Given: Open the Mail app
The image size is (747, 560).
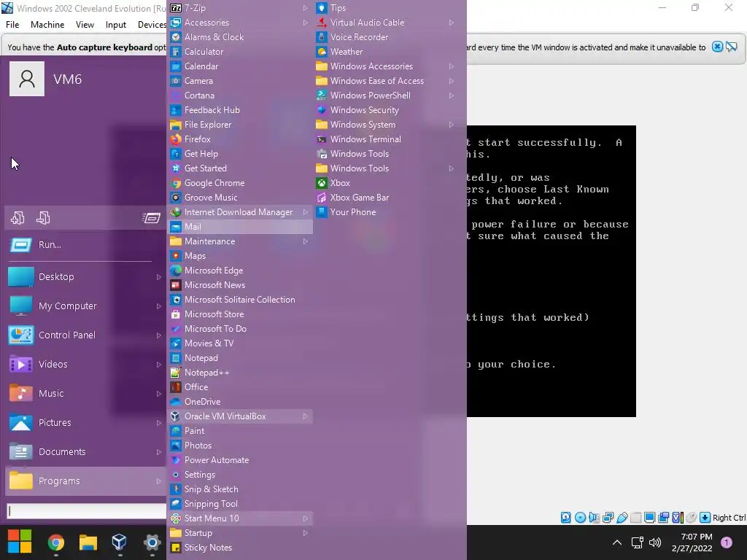Looking at the screenshot, I should (x=239, y=227).
